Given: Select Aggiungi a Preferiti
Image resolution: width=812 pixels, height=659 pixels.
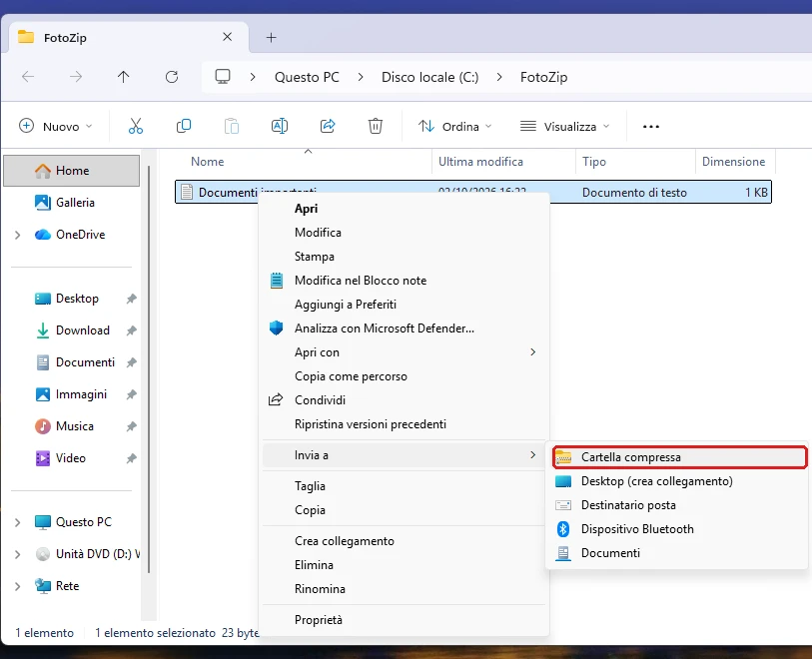Looking at the screenshot, I should (404, 305).
